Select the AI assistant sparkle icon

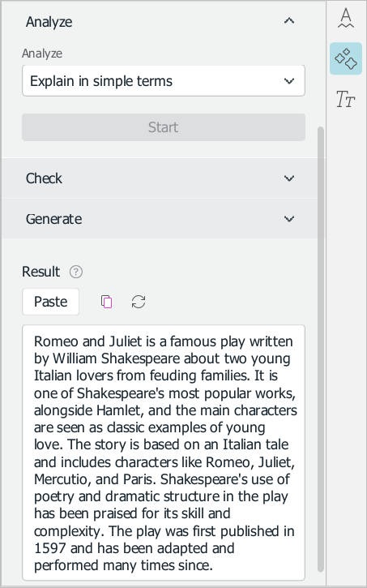click(346, 58)
